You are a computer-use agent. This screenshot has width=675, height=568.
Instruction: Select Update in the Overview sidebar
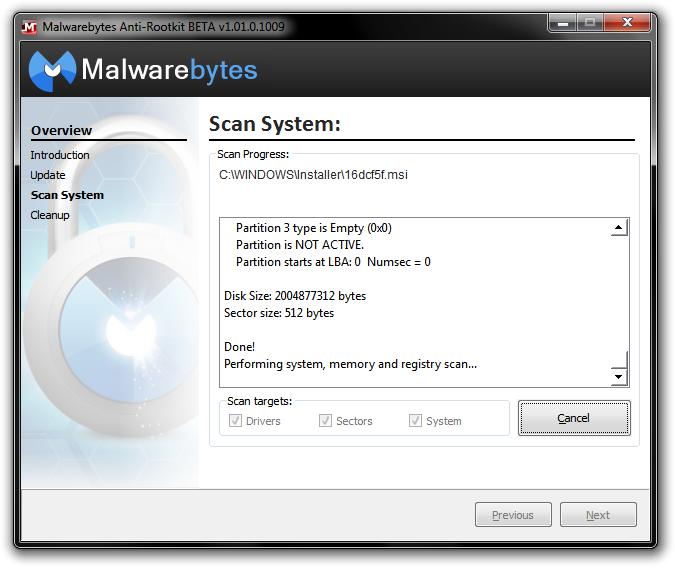tap(48, 175)
